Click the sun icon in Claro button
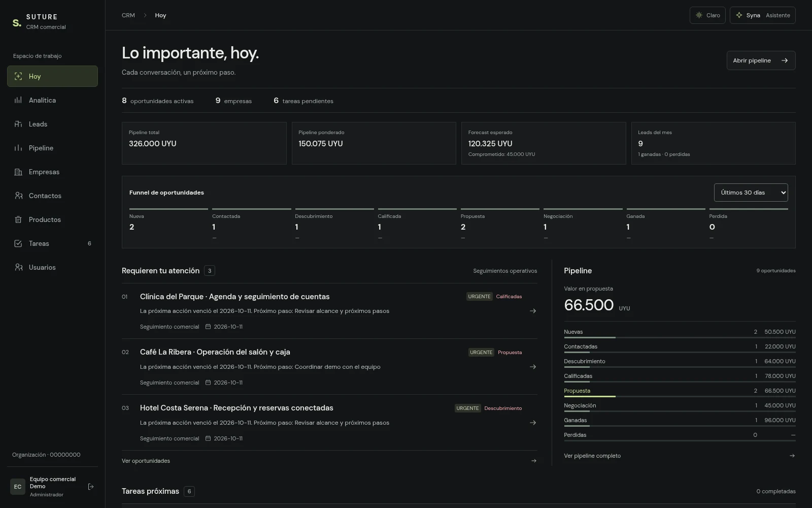812x508 pixels. click(699, 15)
